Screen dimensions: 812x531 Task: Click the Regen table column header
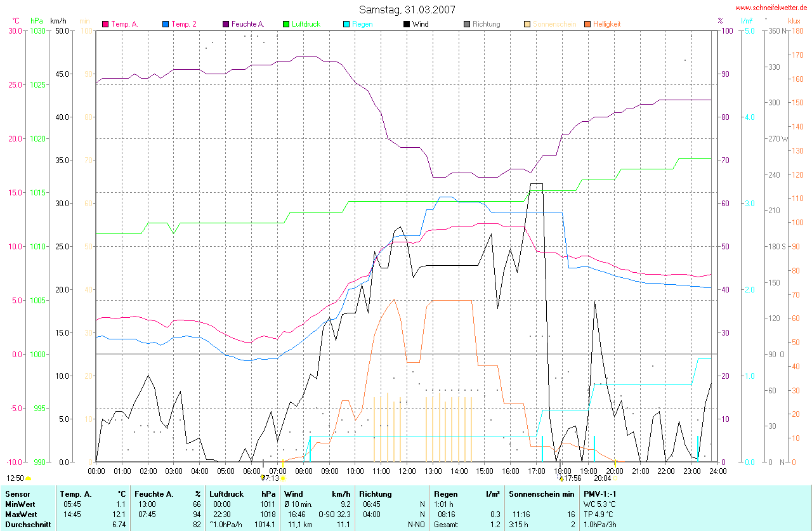pos(445,494)
